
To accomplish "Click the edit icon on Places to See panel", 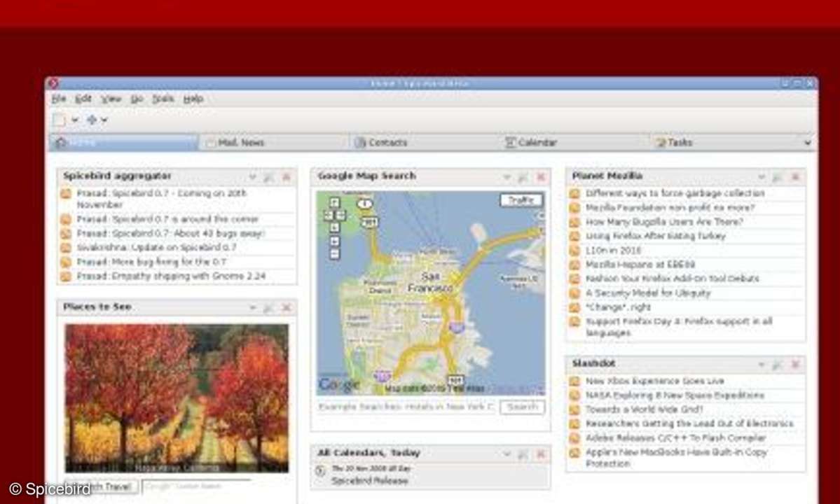I will coord(268,307).
